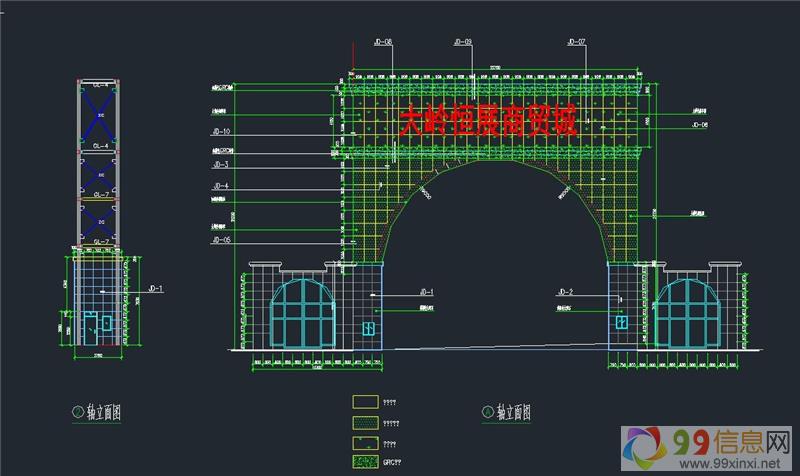800x476 pixels.
Task: Click the small cyan door in left pier
Action: tap(369, 327)
